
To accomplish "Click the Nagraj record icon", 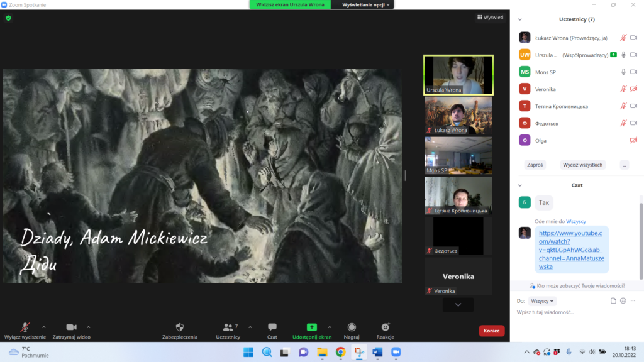I will [352, 327].
